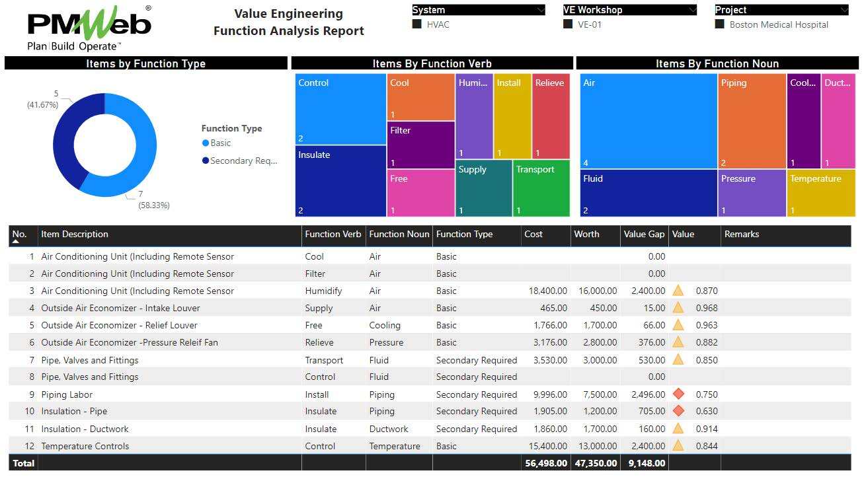Click the sort arrow under the No. column

coord(16,242)
